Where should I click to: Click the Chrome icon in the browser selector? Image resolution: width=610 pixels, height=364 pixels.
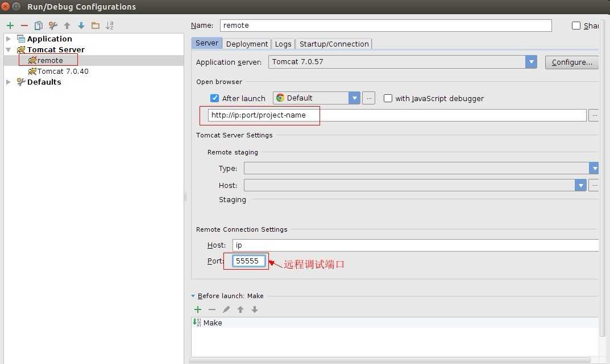(280, 98)
